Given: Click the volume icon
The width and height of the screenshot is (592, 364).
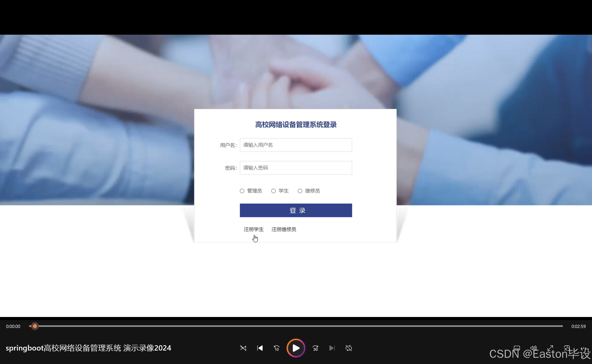Looking at the screenshot, I should tap(533, 348).
